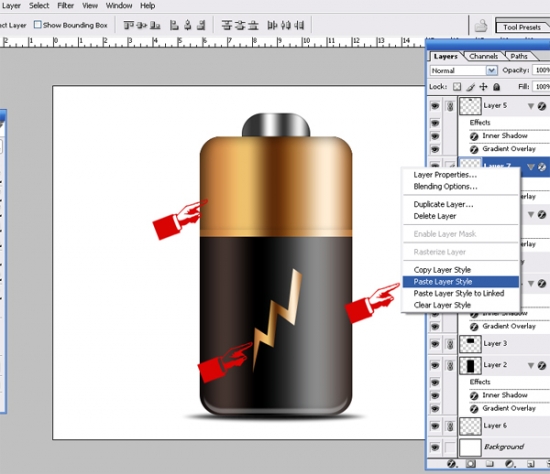Click the Opacity value field
Image resolution: width=550 pixels, height=474 pixels.
point(541,70)
